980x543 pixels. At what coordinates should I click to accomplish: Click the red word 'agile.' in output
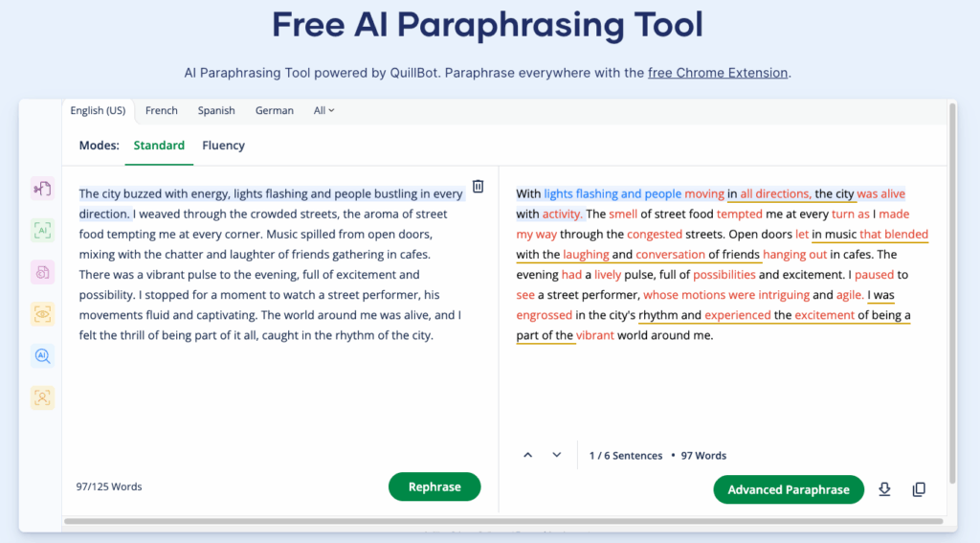[x=850, y=295]
